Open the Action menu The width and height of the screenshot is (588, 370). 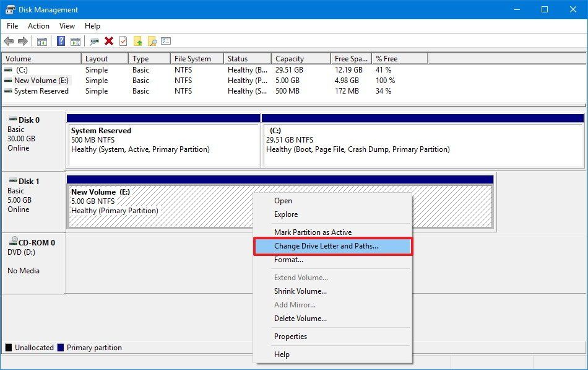[x=38, y=26]
